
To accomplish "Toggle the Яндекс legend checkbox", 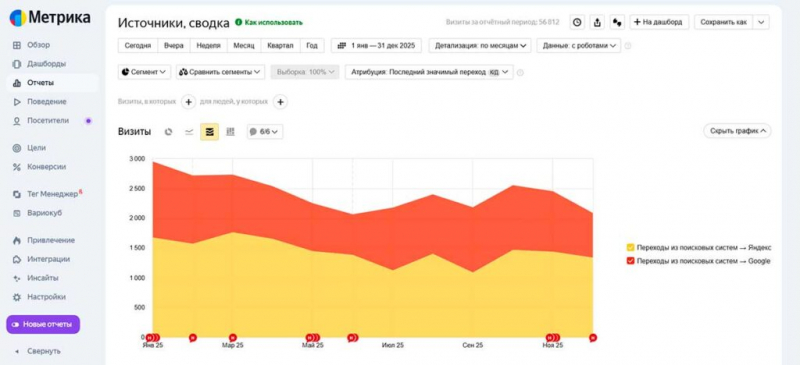I will pos(630,248).
